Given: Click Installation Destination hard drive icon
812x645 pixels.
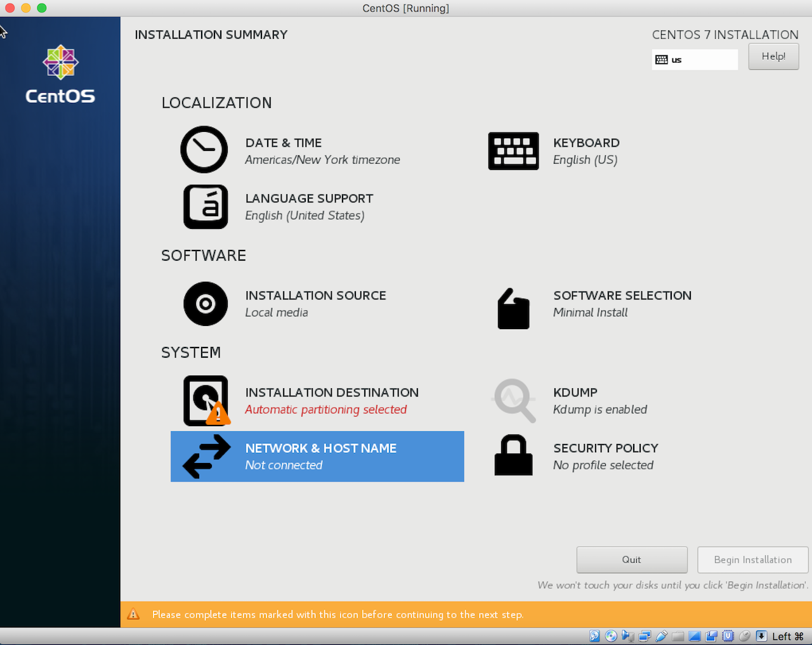Looking at the screenshot, I should click(207, 401).
